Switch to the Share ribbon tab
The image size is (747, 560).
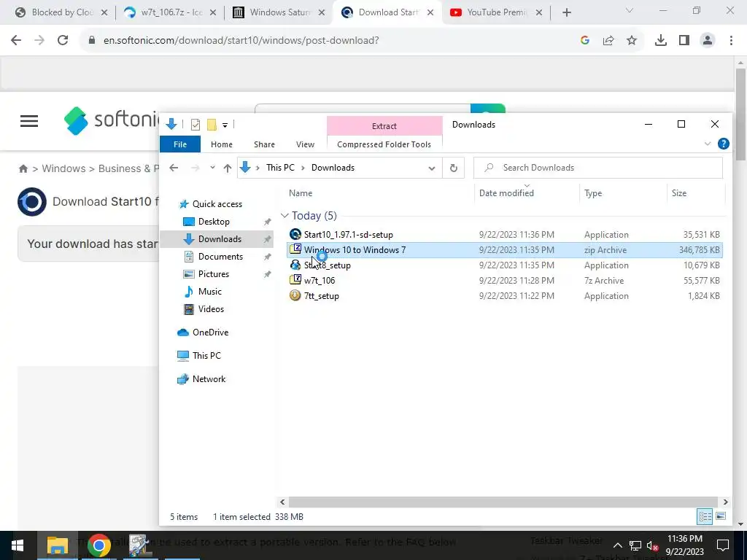(264, 144)
